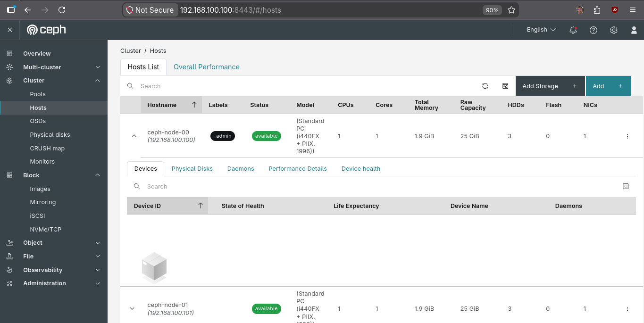The width and height of the screenshot is (644, 323).
Task: Expand the File menu chevron
Action: tap(98, 256)
